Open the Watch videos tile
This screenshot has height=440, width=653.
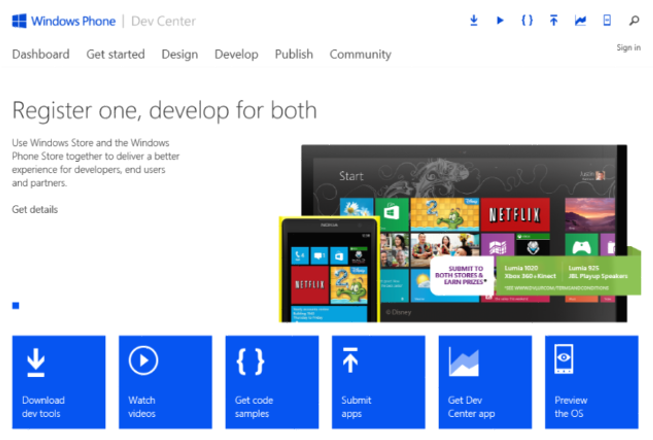click(x=165, y=382)
